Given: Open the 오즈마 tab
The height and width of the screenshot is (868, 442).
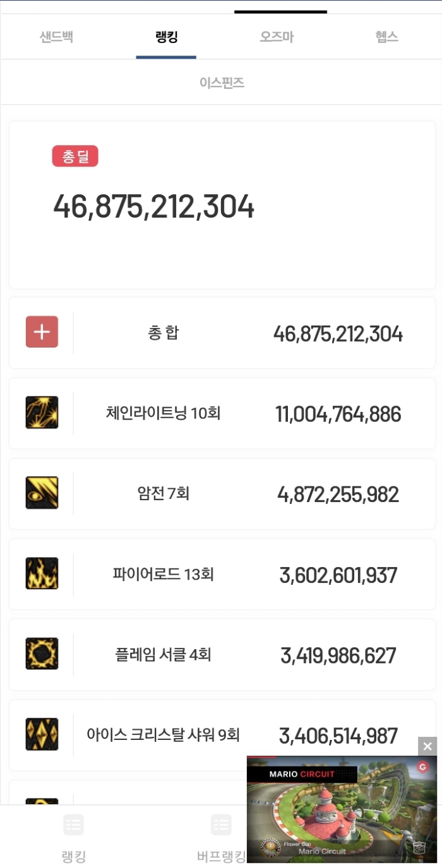Looking at the screenshot, I should coord(277,37).
